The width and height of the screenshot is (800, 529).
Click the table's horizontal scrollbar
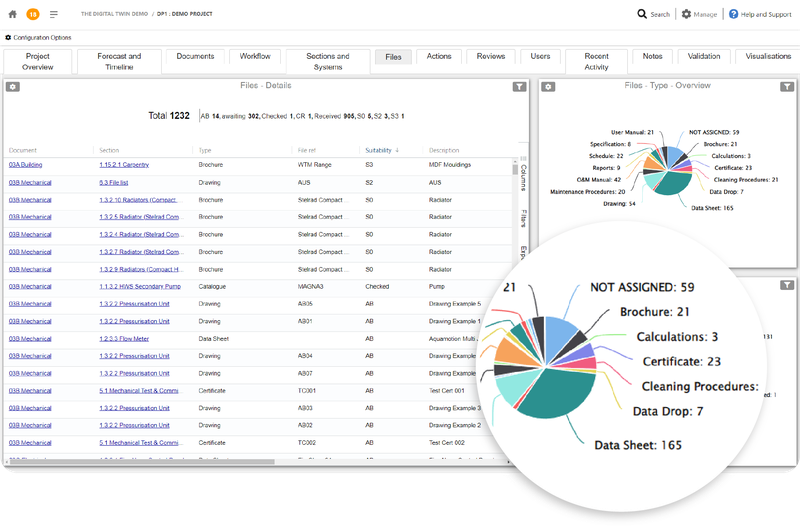142,462
